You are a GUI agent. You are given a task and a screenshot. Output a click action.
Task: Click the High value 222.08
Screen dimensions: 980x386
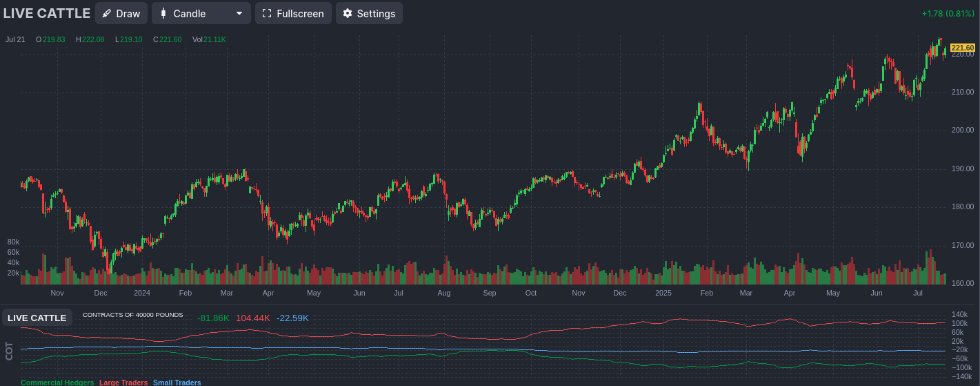(93, 39)
